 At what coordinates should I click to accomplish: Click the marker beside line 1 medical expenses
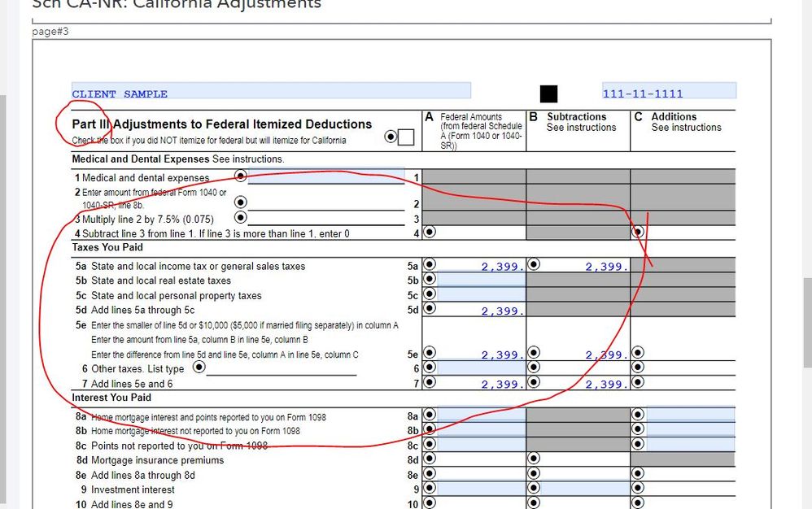point(241,176)
